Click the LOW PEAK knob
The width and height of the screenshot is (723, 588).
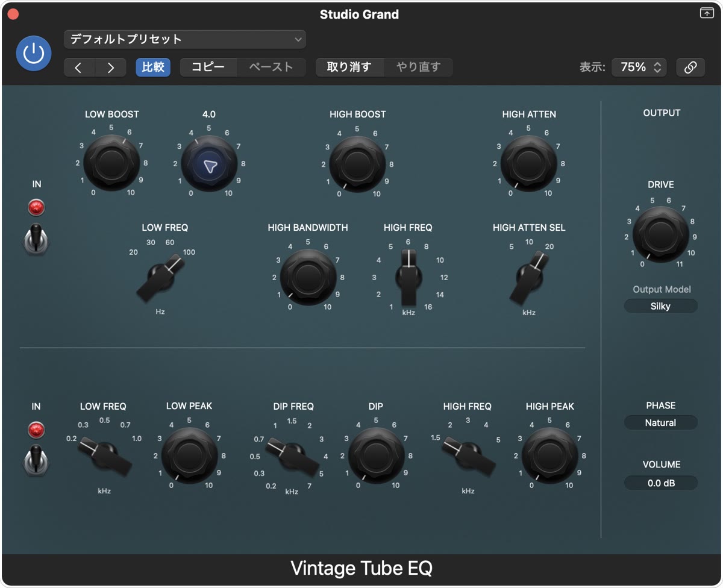click(190, 455)
